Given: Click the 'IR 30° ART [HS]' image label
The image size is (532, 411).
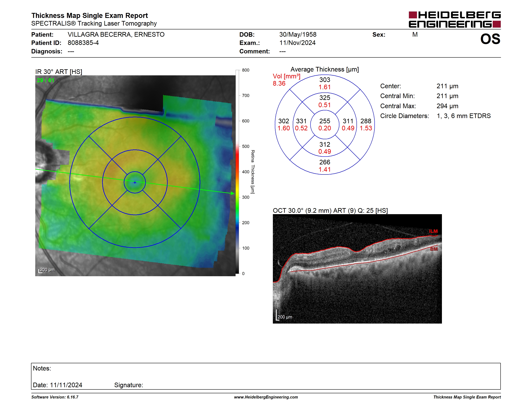Looking at the screenshot, I should [x=59, y=72].
